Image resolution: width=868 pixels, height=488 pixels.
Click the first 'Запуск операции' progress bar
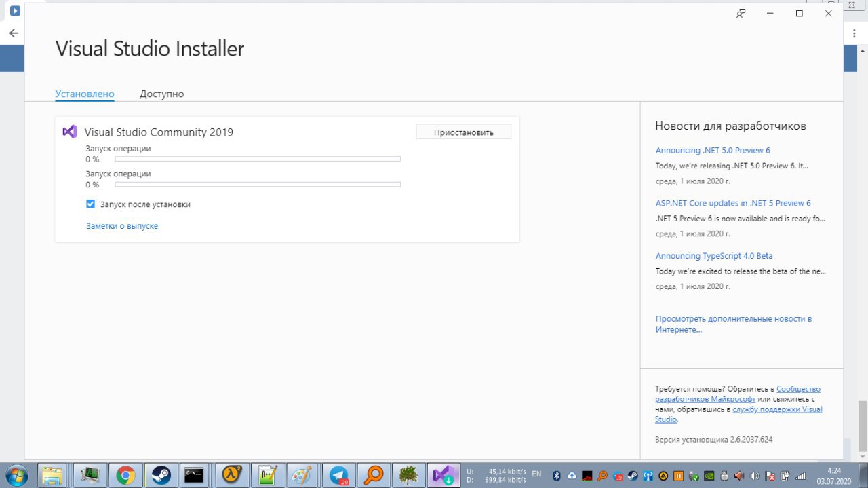(x=258, y=159)
